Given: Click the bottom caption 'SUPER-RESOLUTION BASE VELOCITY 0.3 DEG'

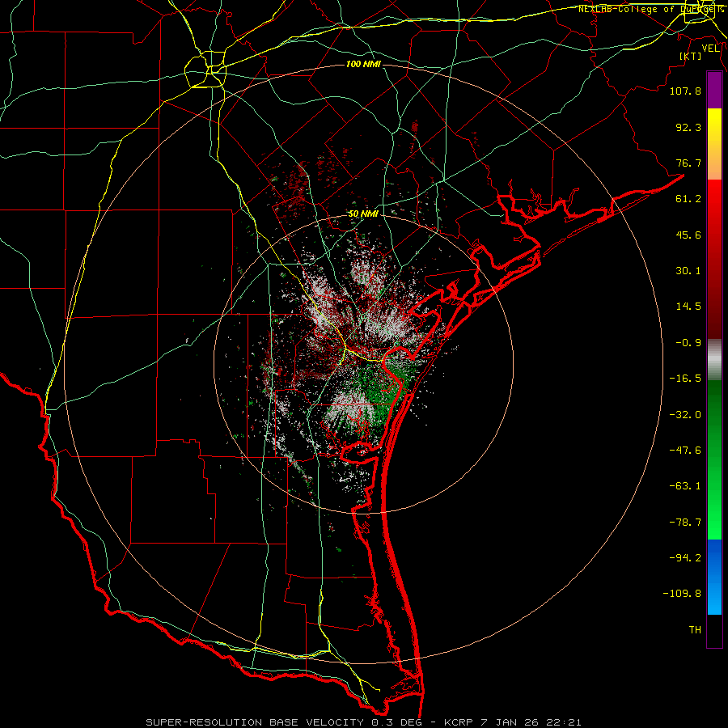Looking at the screenshot, I should click(290, 722).
